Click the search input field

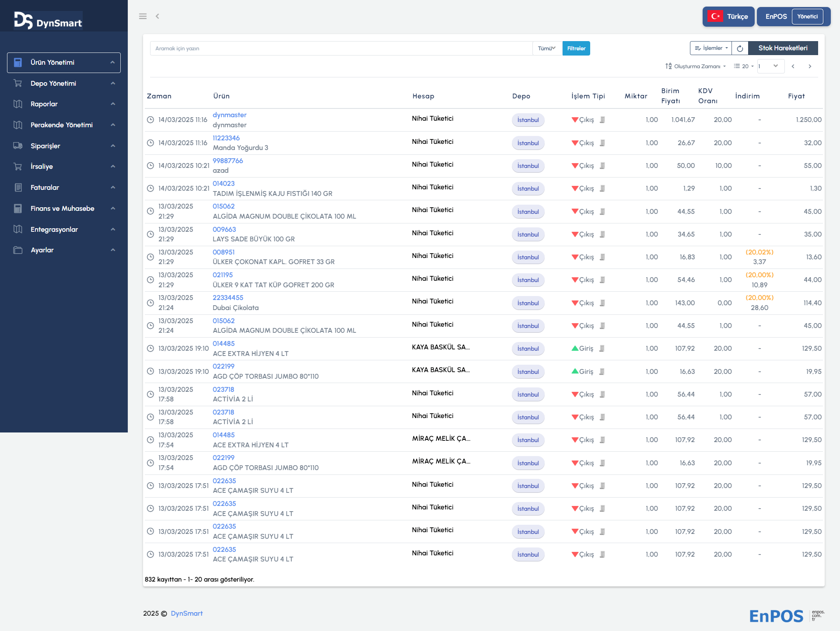click(341, 49)
